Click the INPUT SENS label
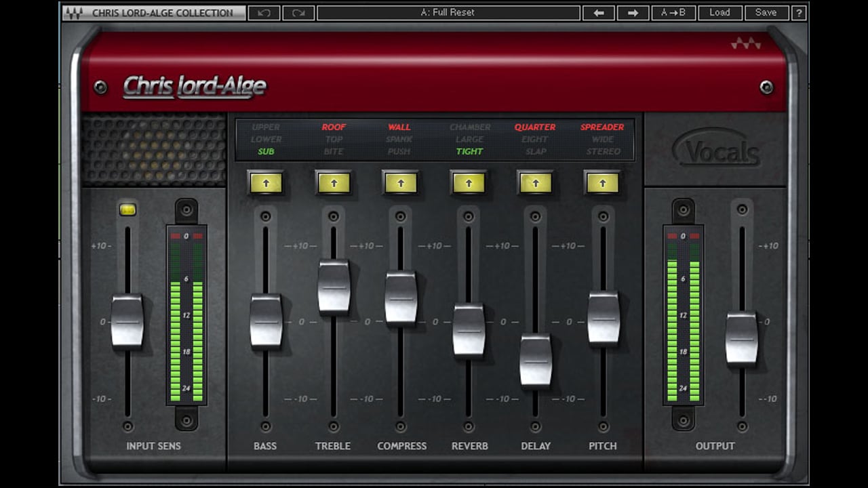 (155, 446)
